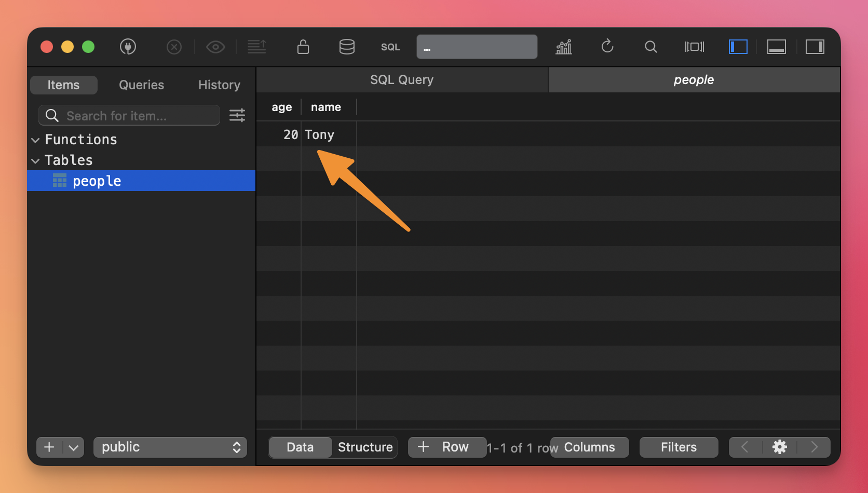
Task: Click the refresh icon
Action: pyautogui.click(x=607, y=47)
